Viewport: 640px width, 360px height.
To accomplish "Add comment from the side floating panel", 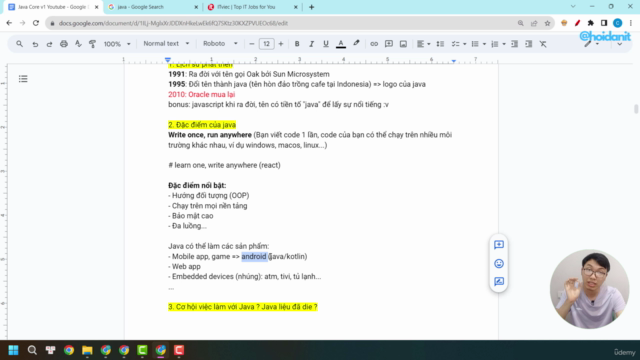I will 499,244.
